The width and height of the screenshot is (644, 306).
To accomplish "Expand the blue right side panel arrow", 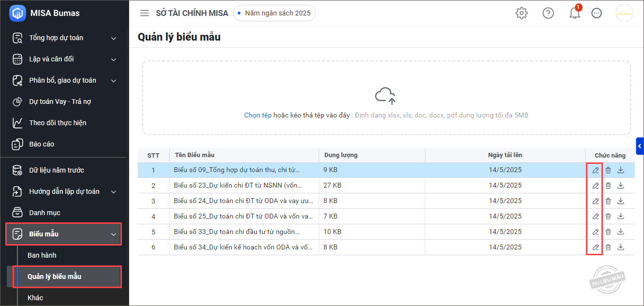I will 640,146.
